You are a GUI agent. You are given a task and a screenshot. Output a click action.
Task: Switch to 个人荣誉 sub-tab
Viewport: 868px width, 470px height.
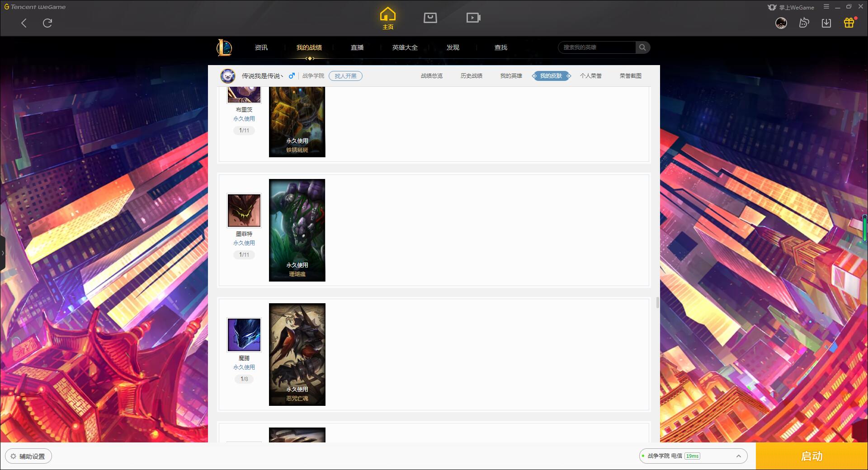(591, 76)
